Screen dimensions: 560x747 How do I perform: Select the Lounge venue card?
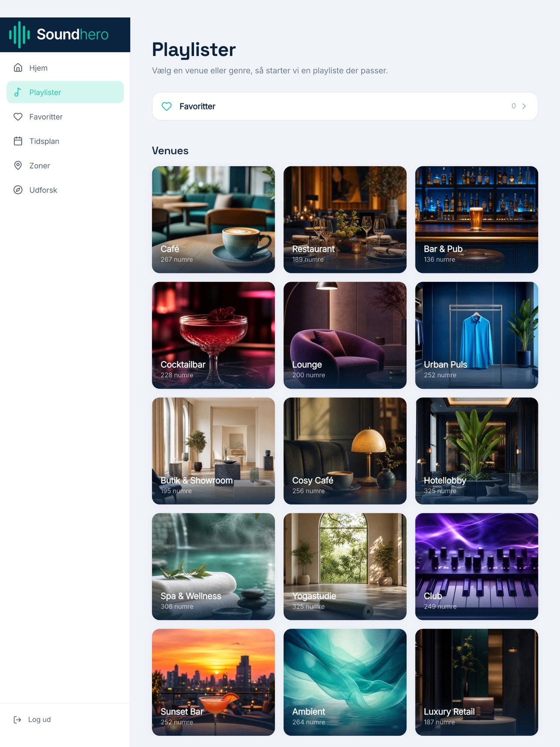point(345,335)
